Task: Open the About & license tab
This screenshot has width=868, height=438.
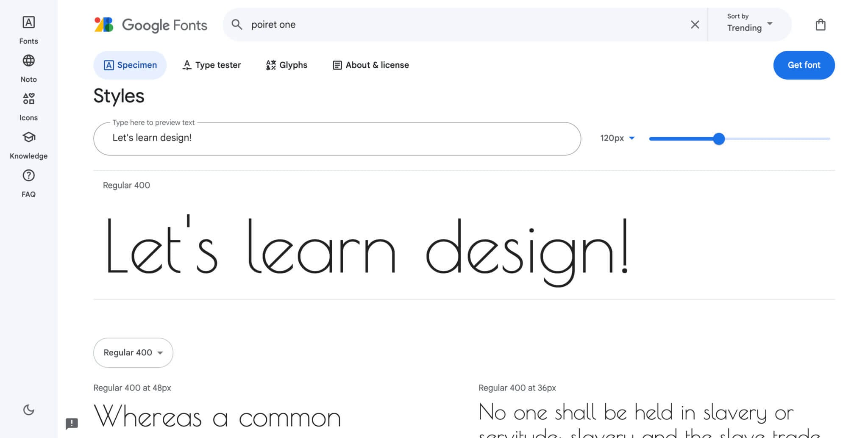Action: [x=371, y=65]
